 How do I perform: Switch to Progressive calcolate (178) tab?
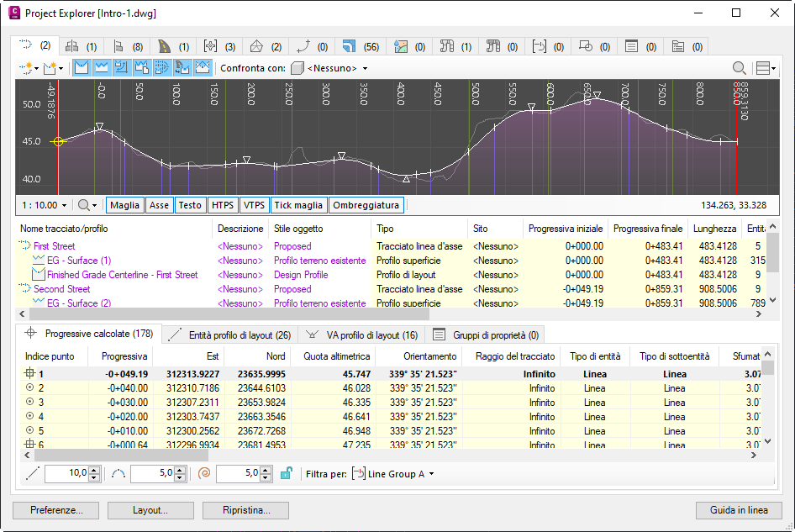click(x=89, y=334)
